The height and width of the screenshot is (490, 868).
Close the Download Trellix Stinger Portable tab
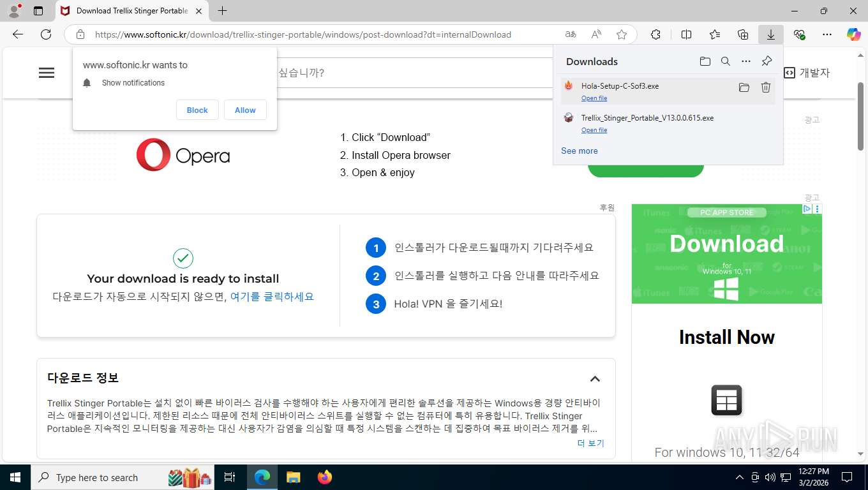tap(198, 11)
